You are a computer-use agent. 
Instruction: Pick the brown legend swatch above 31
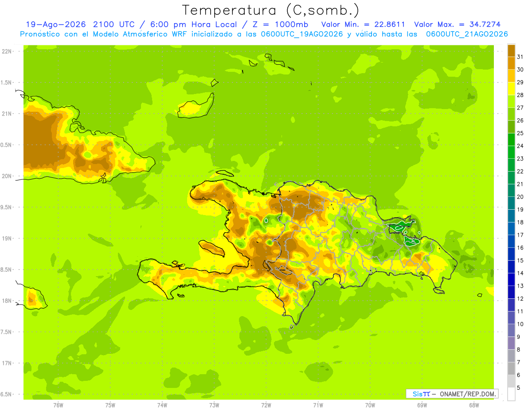[x=511, y=50]
